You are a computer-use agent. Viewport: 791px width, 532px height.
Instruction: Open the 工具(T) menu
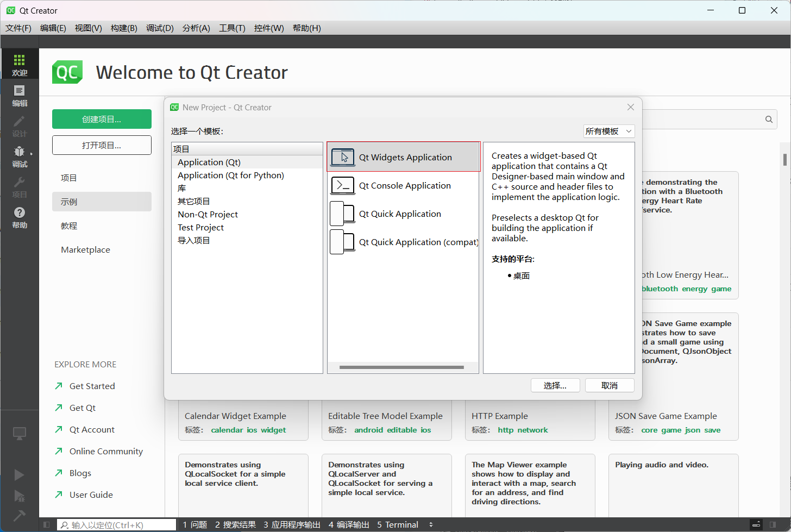coord(232,28)
